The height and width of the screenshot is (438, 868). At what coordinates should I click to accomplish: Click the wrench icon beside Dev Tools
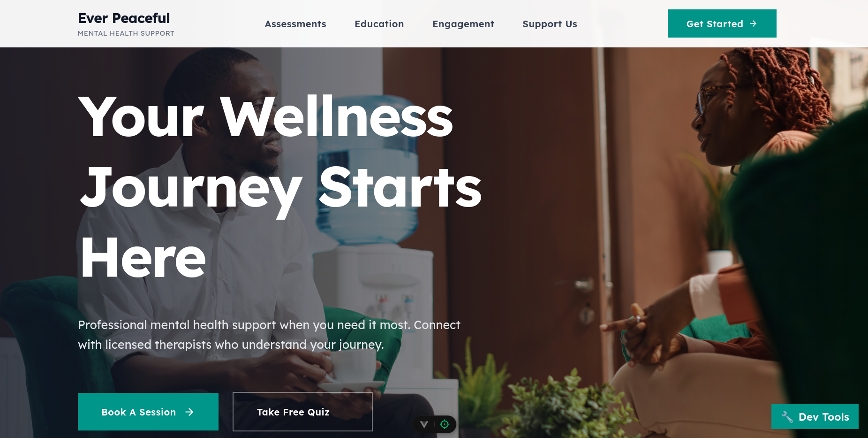787,417
